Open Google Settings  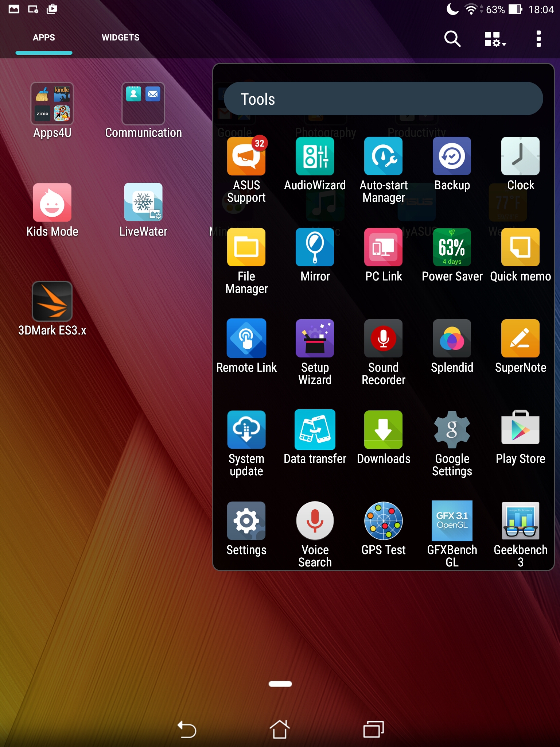coord(452,430)
